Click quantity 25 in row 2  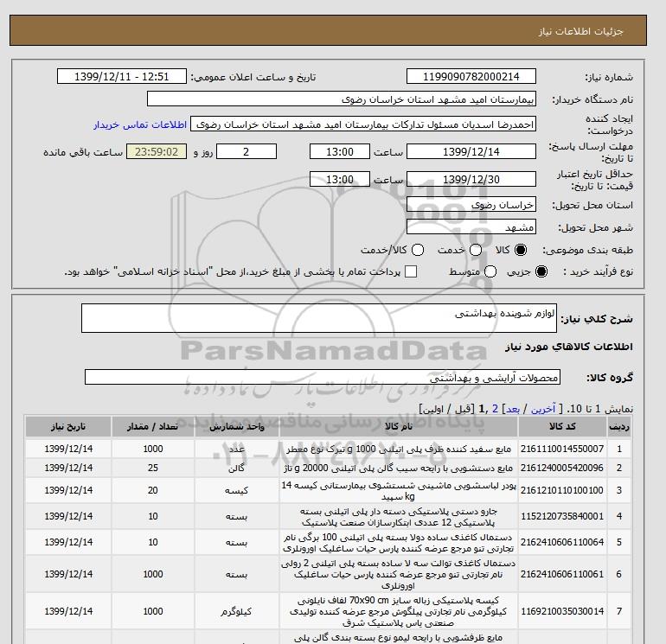(x=153, y=468)
